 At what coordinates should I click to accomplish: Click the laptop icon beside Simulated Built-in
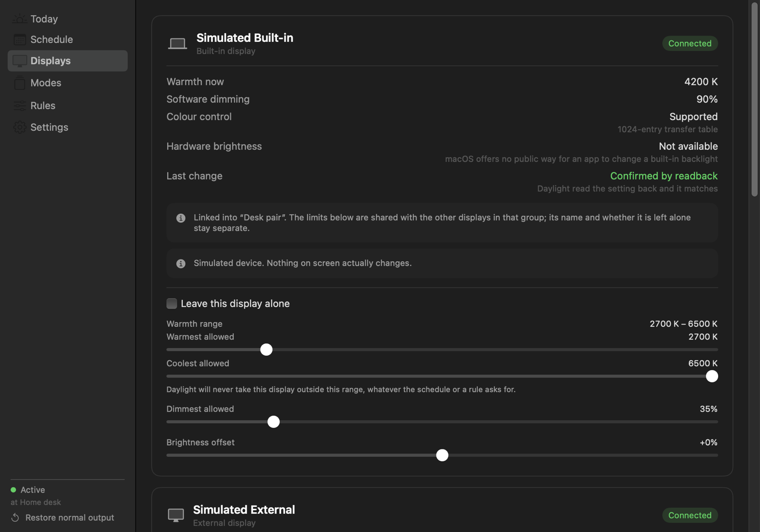pos(177,44)
